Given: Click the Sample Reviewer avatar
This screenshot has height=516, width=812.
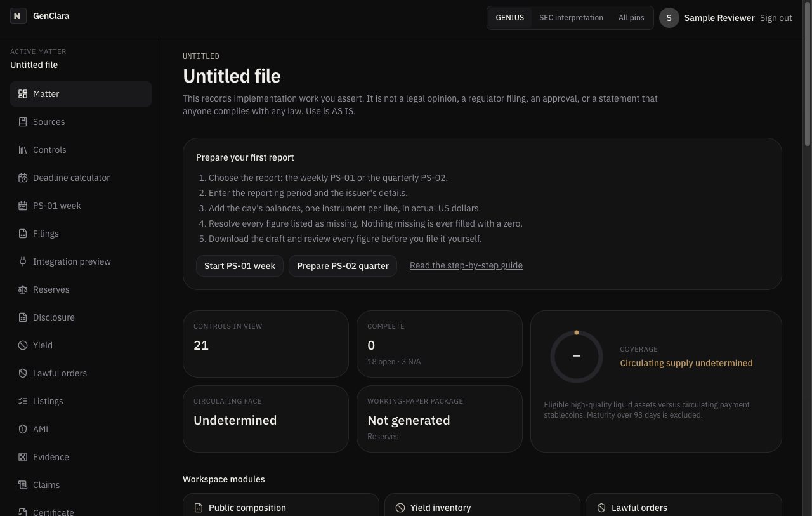Looking at the screenshot, I should point(669,18).
